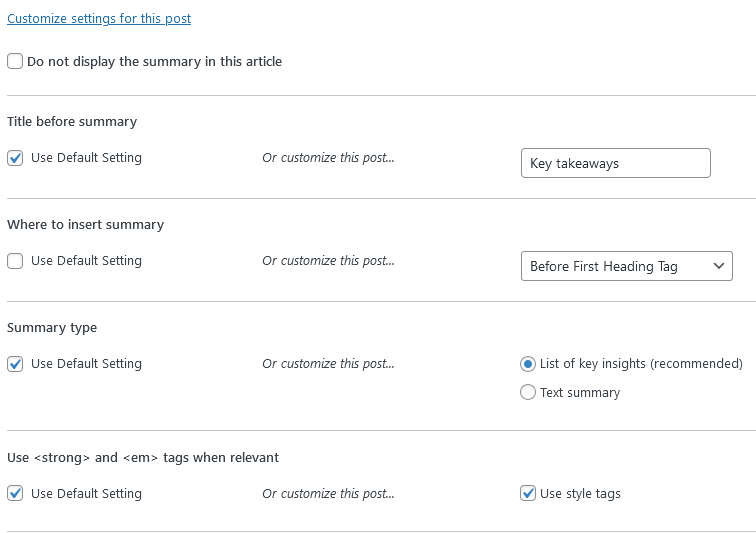Click the 'Title before summary' section heading
Screen dimensions: 756x533
72,121
